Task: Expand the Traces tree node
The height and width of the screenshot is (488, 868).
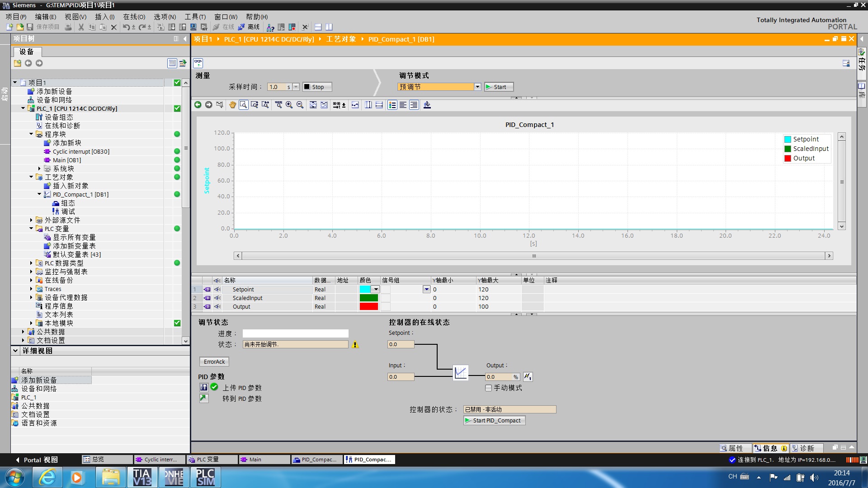Action: click(x=31, y=289)
